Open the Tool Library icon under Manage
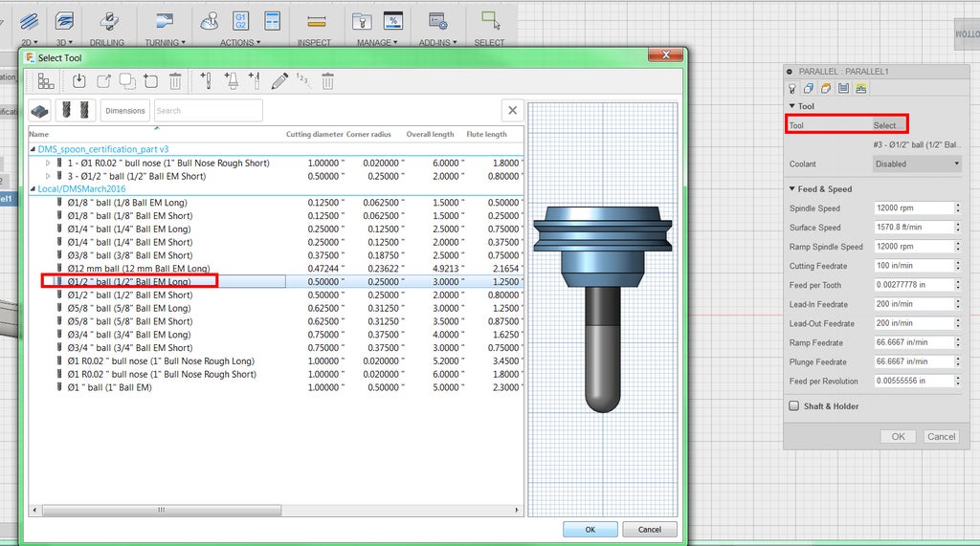 coord(362,20)
